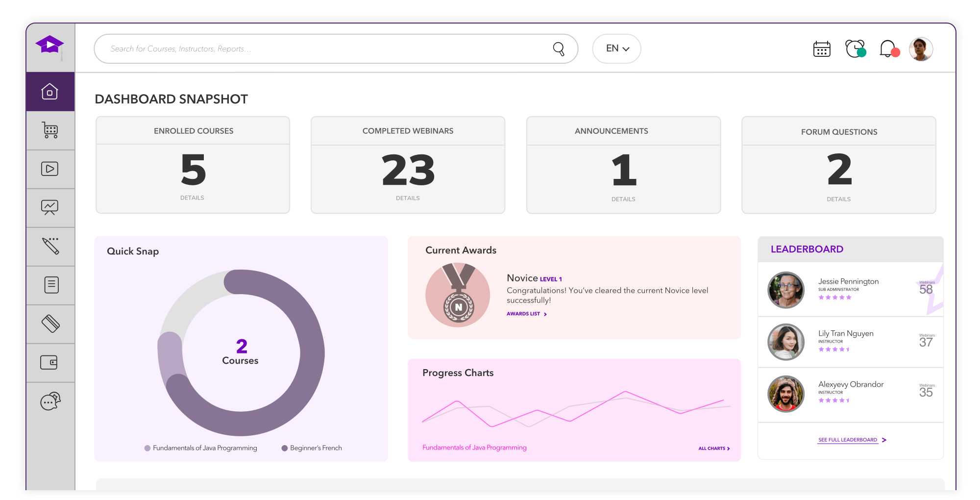
Task: Open the video player sidebar icon
Action: coord(50,169)
